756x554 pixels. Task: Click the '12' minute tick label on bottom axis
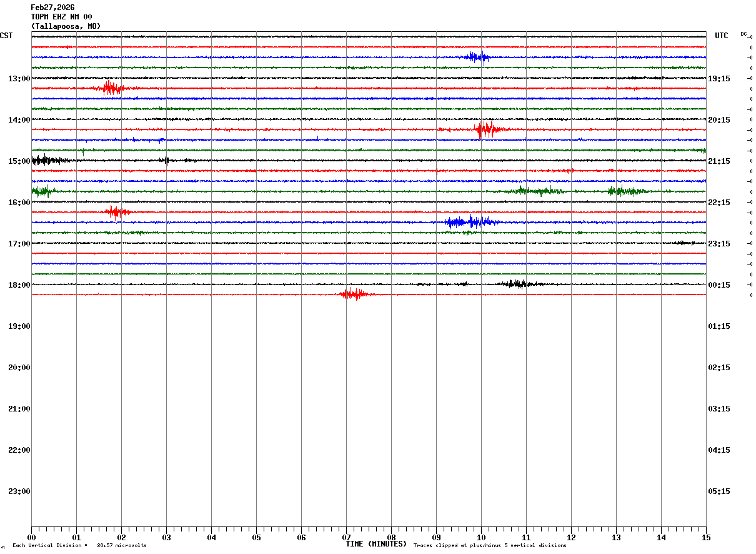[x=571, y=537]
